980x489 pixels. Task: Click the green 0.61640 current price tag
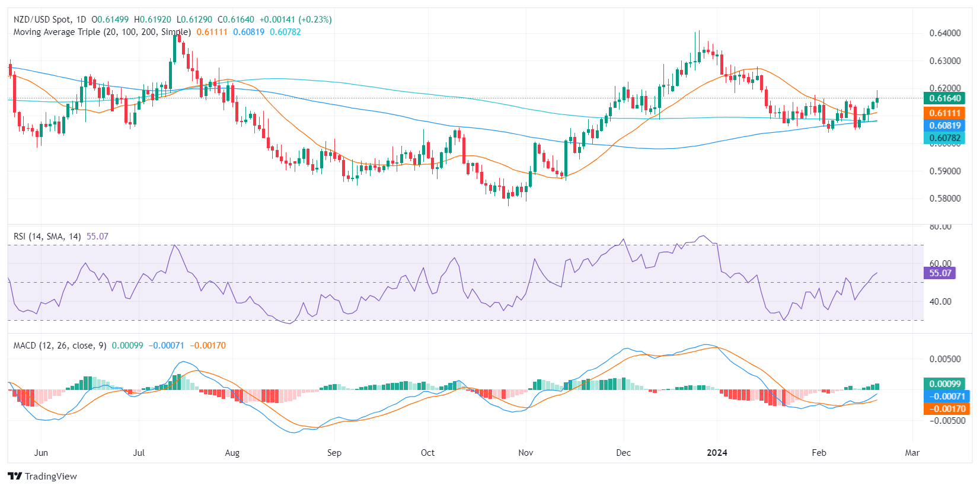(x=944, y=98)
